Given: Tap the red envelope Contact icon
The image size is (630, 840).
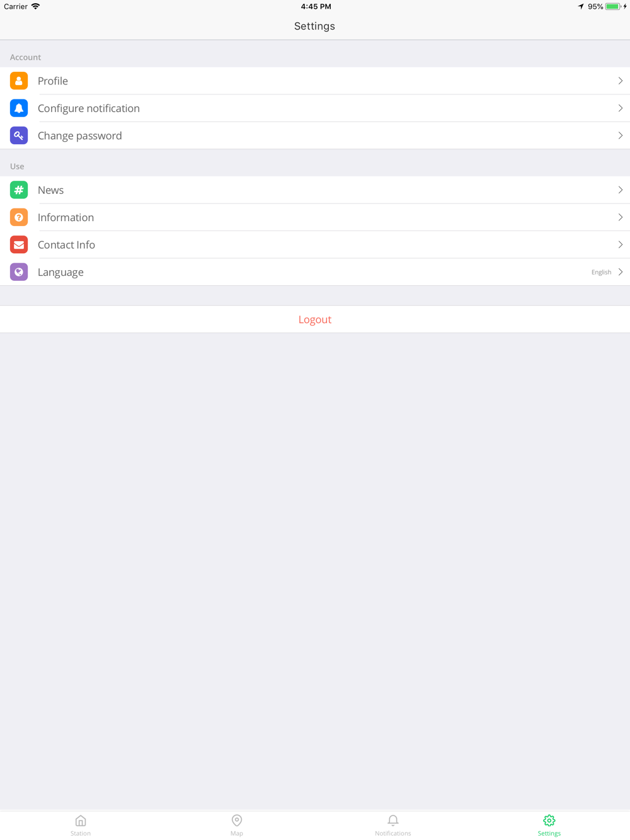Looking at the screenshot, I should [x=19, y=245].
